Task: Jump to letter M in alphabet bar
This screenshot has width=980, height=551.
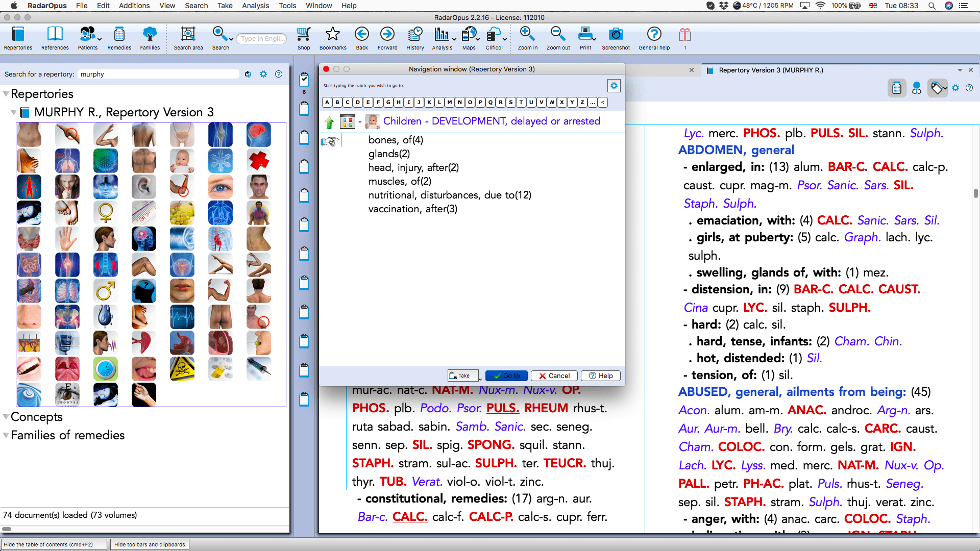Action: 450,102
